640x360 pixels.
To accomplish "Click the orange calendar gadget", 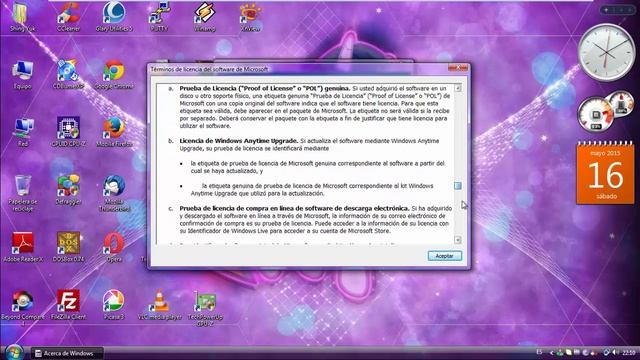I will click(x=605, y=173).
